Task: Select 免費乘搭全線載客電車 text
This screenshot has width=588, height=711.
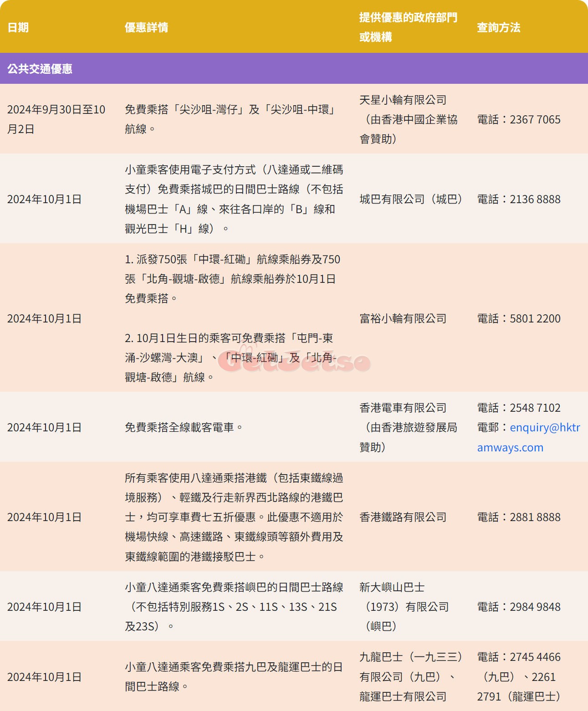Action: tap(184, 427)
